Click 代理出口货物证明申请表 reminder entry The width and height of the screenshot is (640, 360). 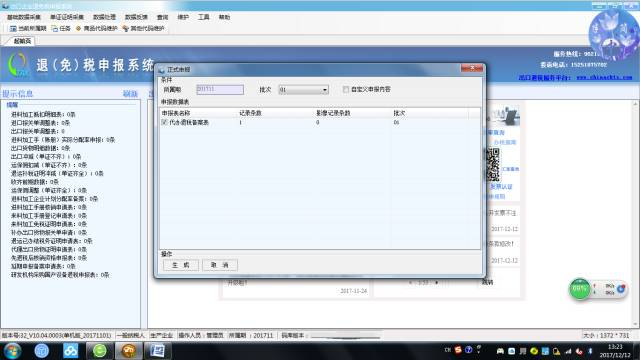(49, 249)
